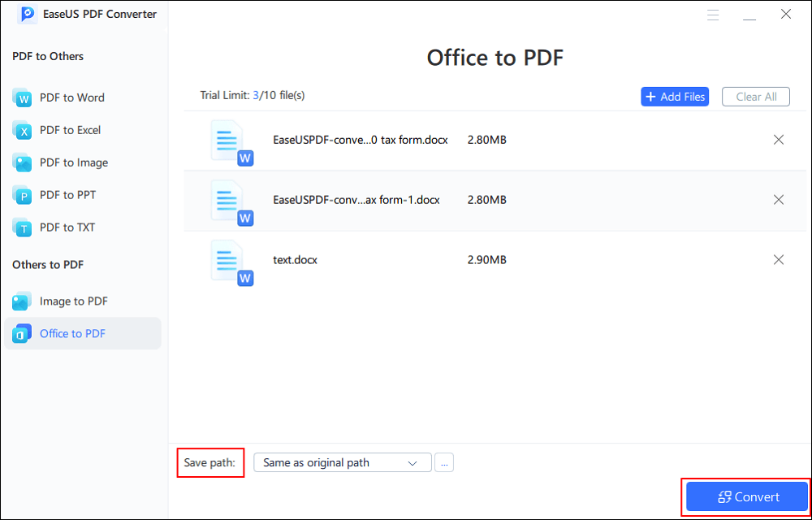This screenshot has height=520, width=812.
Task: Remove text.docx from the queue
Action: tap(778, 259)
